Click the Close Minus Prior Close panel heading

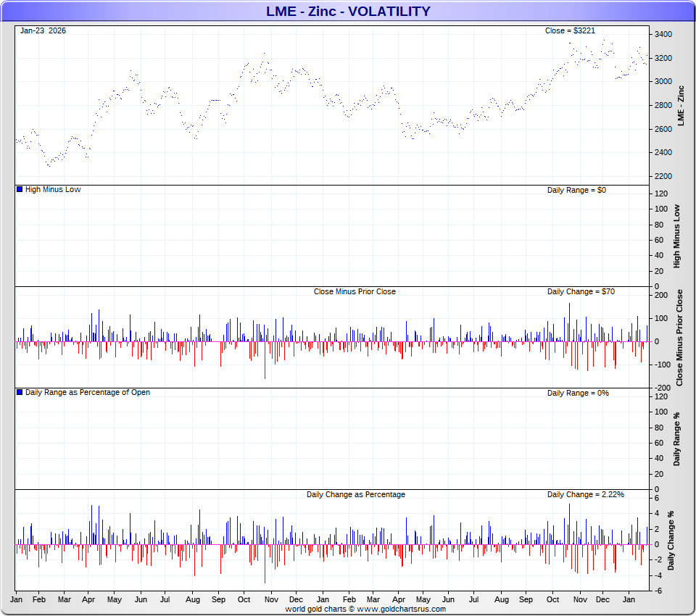pyautogui.click(x=355, y=291)
